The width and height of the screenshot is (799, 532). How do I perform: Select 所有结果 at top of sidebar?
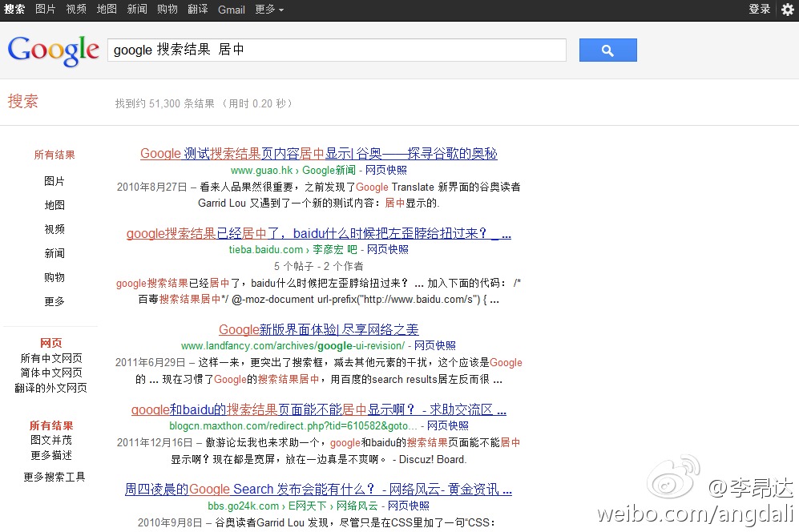(x=54, y=155)
